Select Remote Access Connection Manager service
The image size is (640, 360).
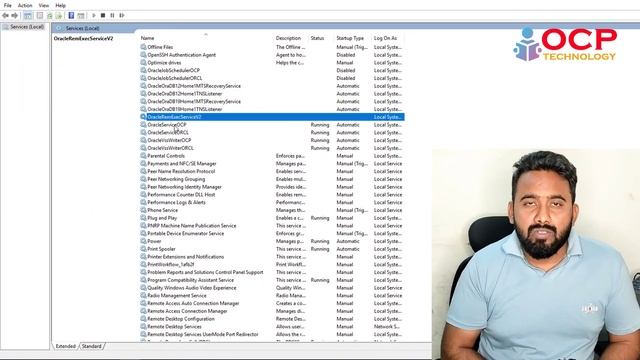(187, 311)
